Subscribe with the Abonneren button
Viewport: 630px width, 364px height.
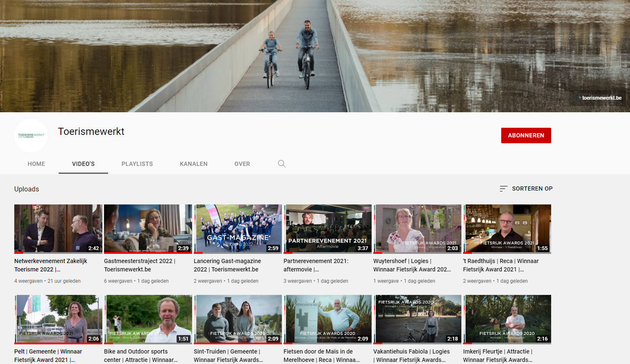pyautogui.click(x=526, y=135)
